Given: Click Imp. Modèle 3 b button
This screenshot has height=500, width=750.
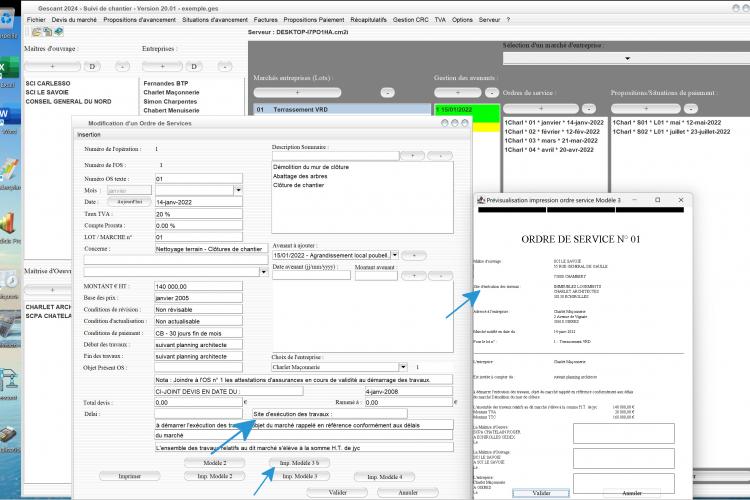Looking at the screenshot, I should click(x=299, y=463).
